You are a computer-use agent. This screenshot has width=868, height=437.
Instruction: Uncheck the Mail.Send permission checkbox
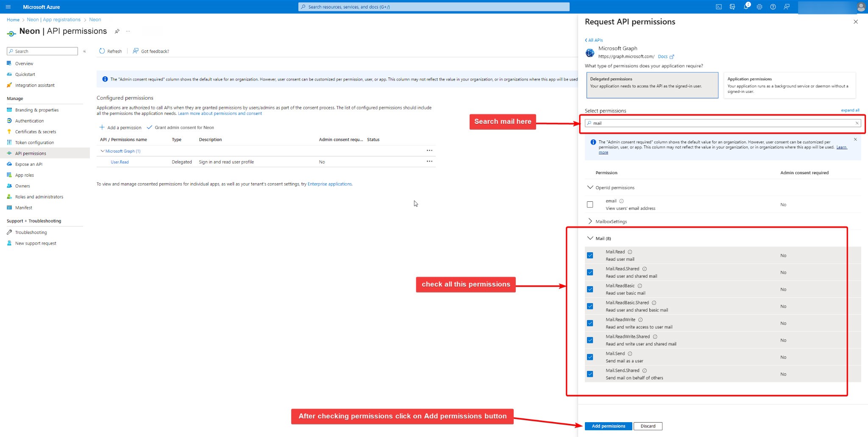click(x=590, y=357)
